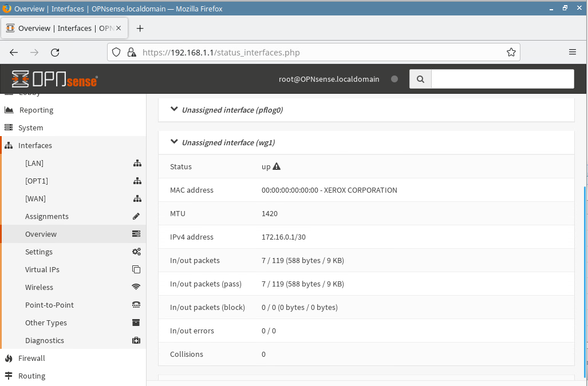This screenshot has height=386, width=588.
Task: Click the OPNsense logo
Action: [54, 79]
